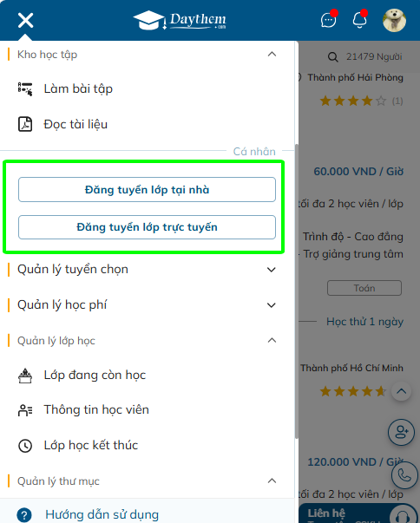Click the side menu vertical scrollbar

click(x=297, y=291)
